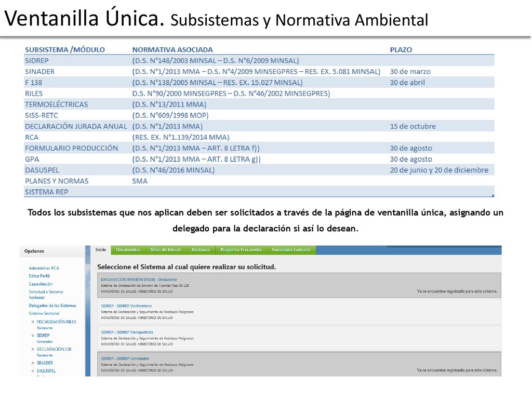Click the PLANES Y NORMAS cell

coord(57,181)
